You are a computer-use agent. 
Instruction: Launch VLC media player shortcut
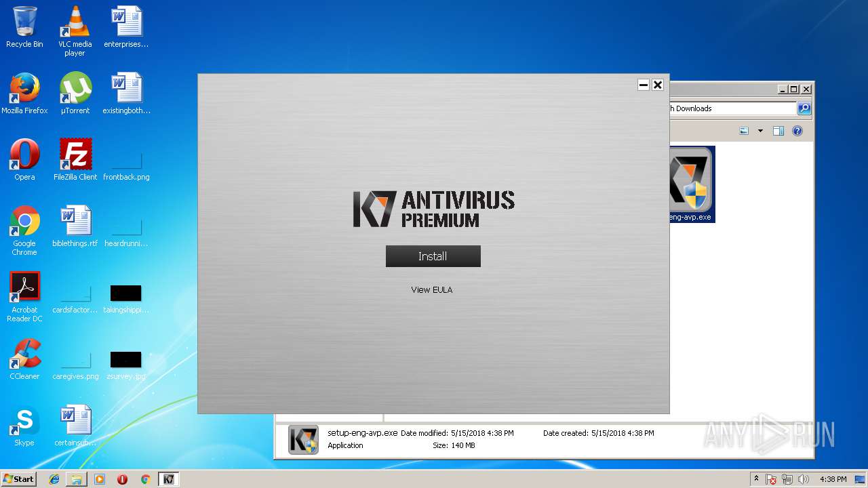coord(75,30)
